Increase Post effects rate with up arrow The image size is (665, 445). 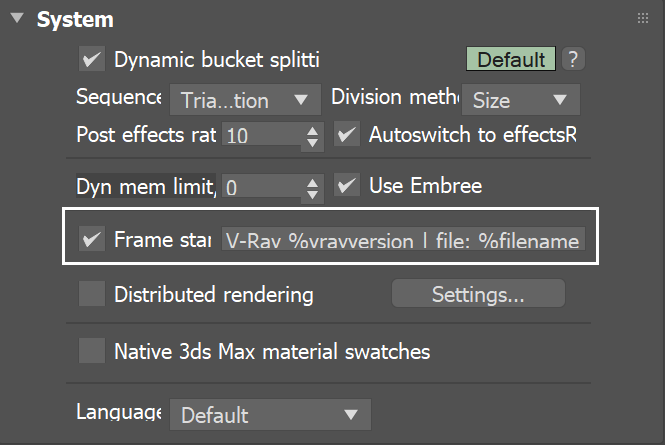click(314, 130)
